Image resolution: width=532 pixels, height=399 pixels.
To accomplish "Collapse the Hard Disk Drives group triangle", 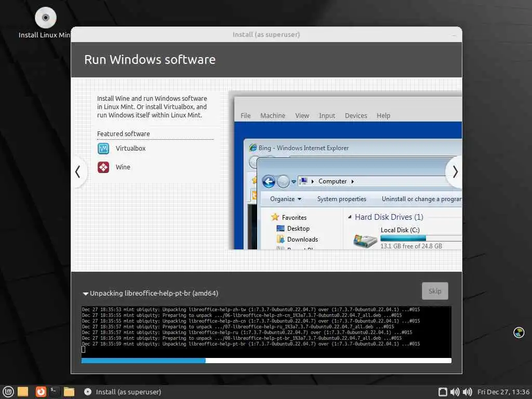I will [350, 217].
